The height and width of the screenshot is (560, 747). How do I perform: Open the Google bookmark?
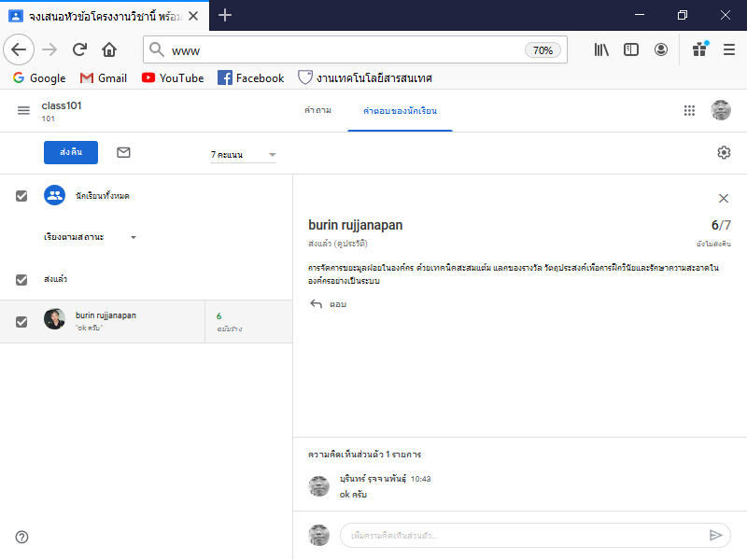click(39, 78)
